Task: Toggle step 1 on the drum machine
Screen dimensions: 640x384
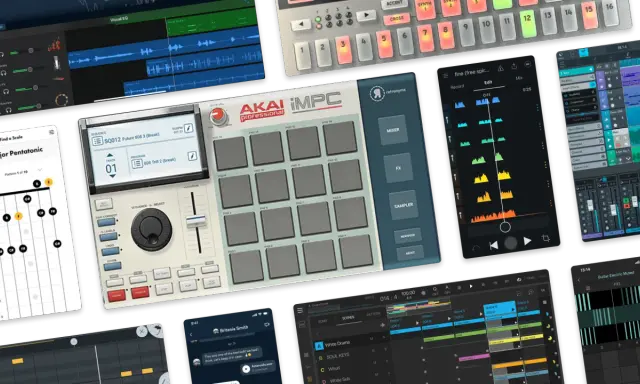Action: point(303,55)
